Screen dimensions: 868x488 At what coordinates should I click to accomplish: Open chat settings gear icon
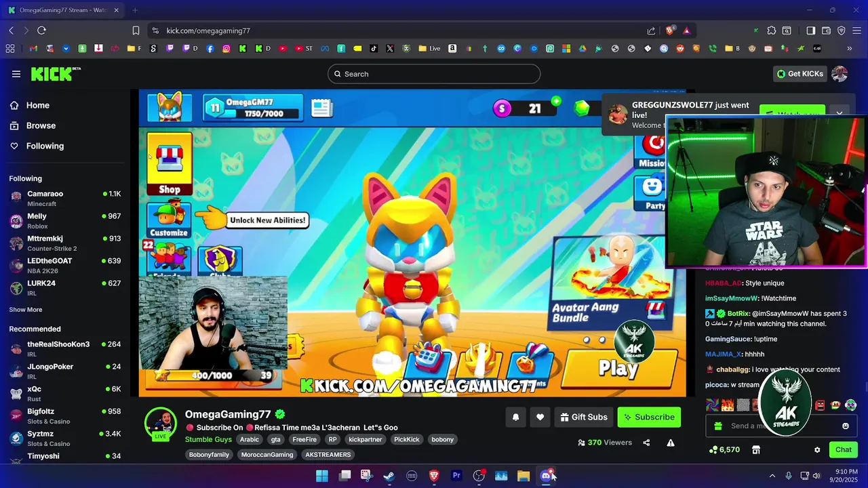(817, 449)
